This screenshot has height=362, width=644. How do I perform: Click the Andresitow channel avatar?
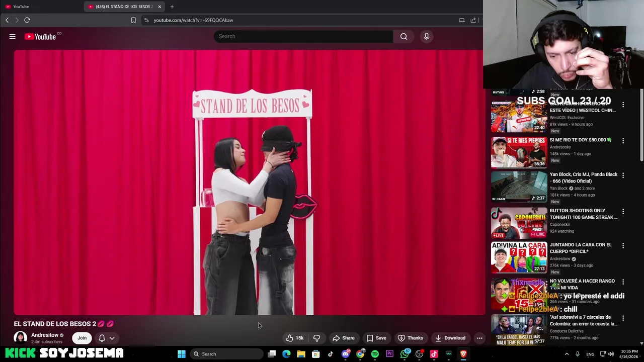coord(20,338)
